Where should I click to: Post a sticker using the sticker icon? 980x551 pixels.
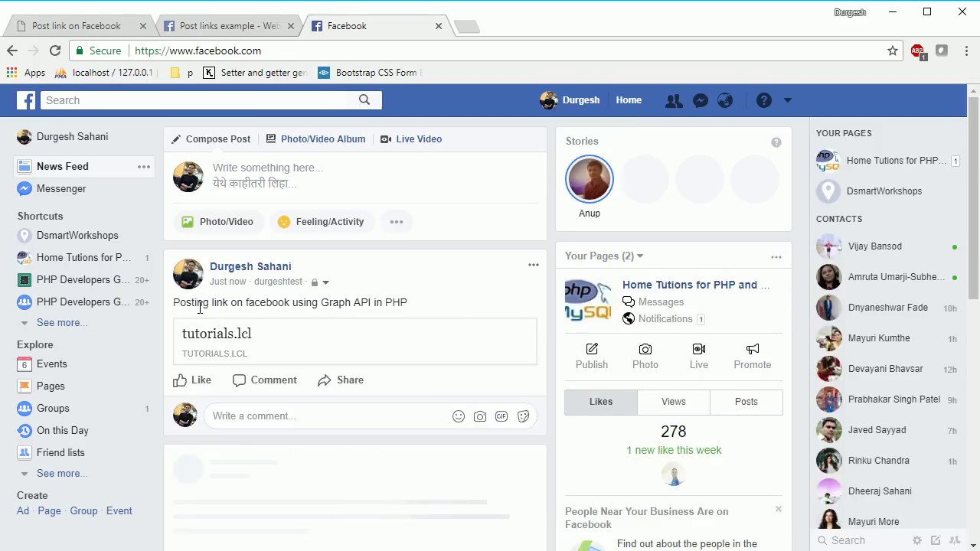[523, 416]
